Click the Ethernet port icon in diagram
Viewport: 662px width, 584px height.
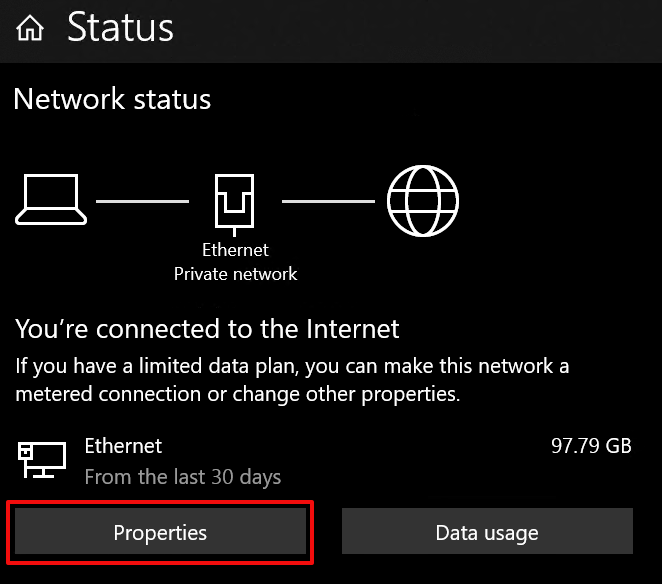point(235,199)
